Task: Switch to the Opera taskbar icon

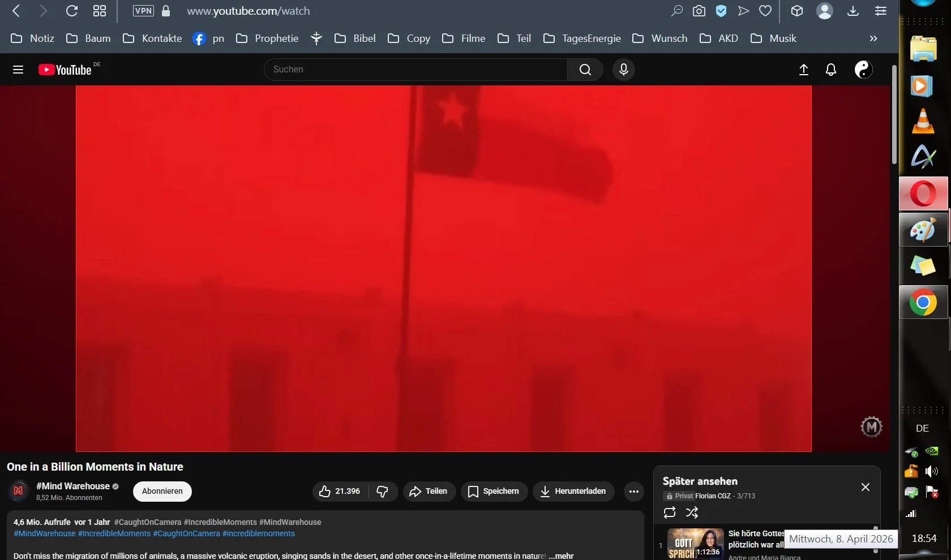Action: click(x=923, y=193)
